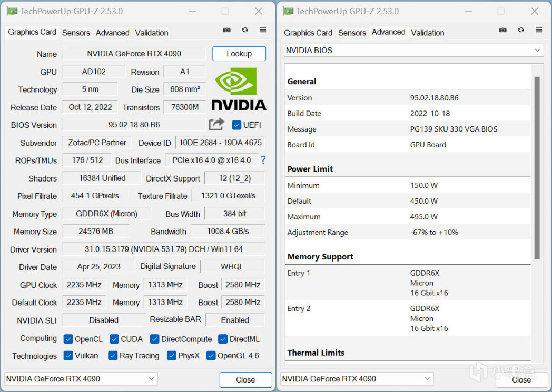
Task: Minimize the right GPU-Z window
Action: [x=468, y=11]
